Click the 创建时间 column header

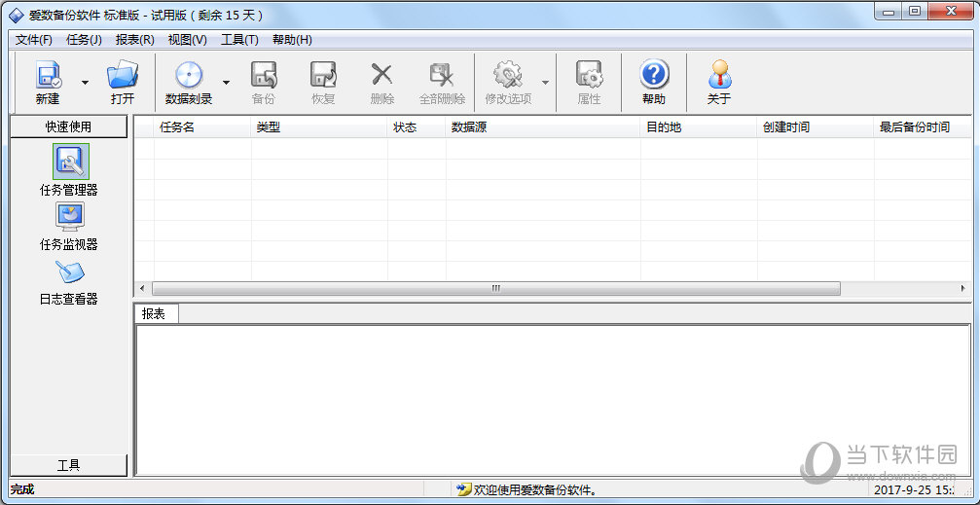coord(816,127)
